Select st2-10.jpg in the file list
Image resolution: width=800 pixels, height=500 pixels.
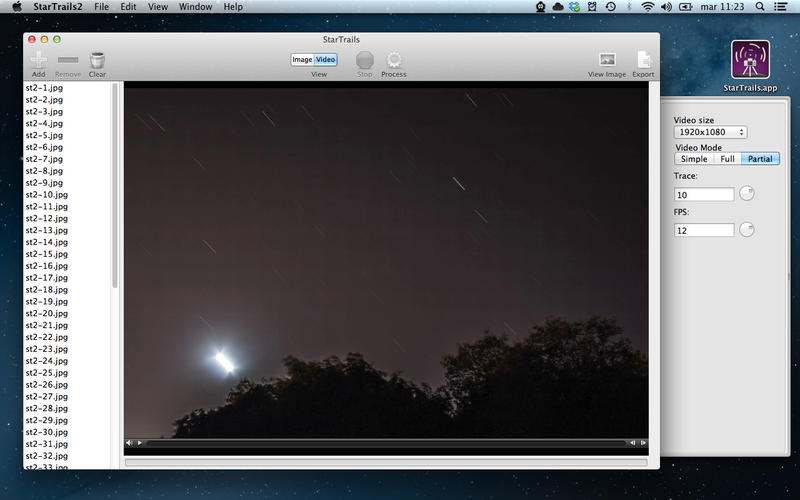pos(46,194)
